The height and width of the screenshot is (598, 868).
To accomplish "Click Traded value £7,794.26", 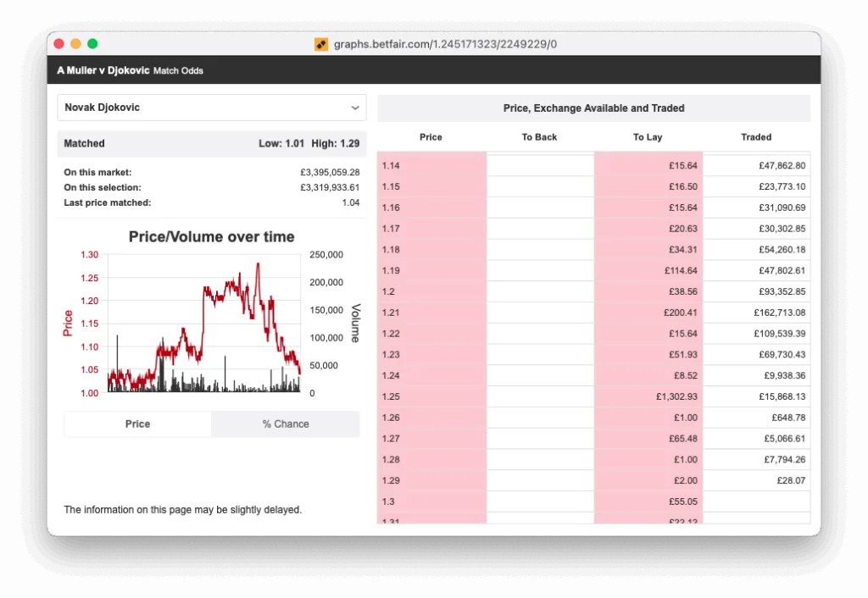I will point(784,460).
